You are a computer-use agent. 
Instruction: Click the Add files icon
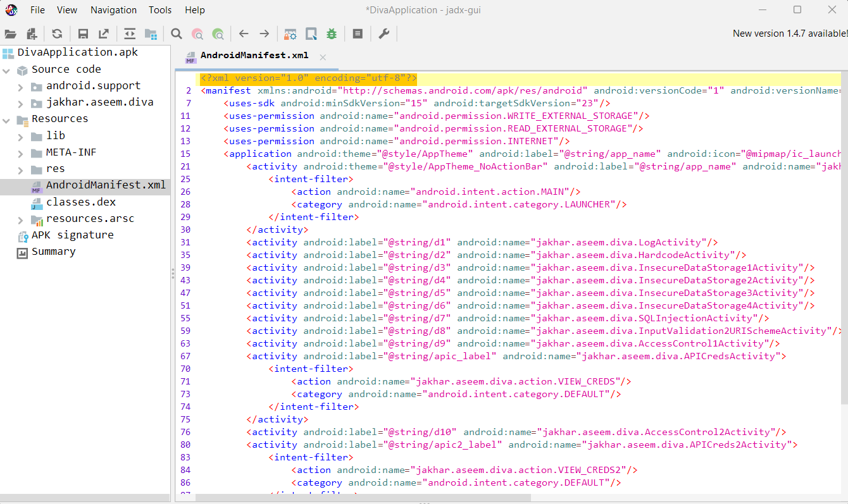31,34
